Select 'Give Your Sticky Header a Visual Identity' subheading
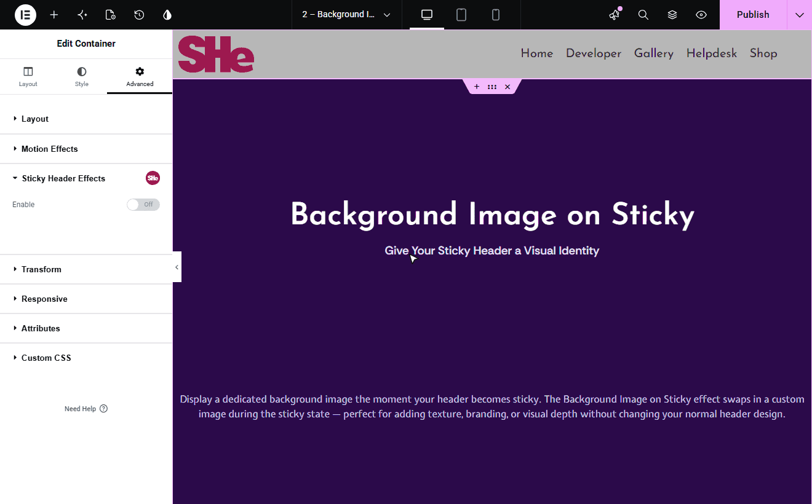The image size is (812, 504). [x=492, y=251]
